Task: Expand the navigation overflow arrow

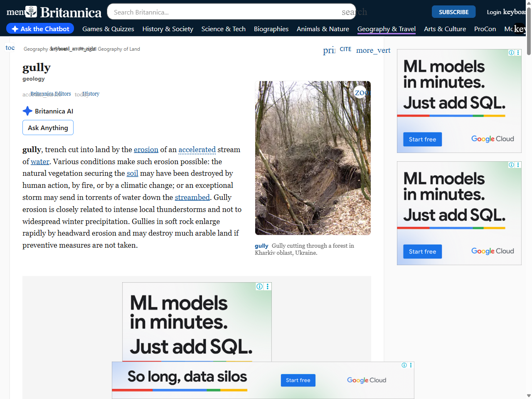Action: click(520, 29)
